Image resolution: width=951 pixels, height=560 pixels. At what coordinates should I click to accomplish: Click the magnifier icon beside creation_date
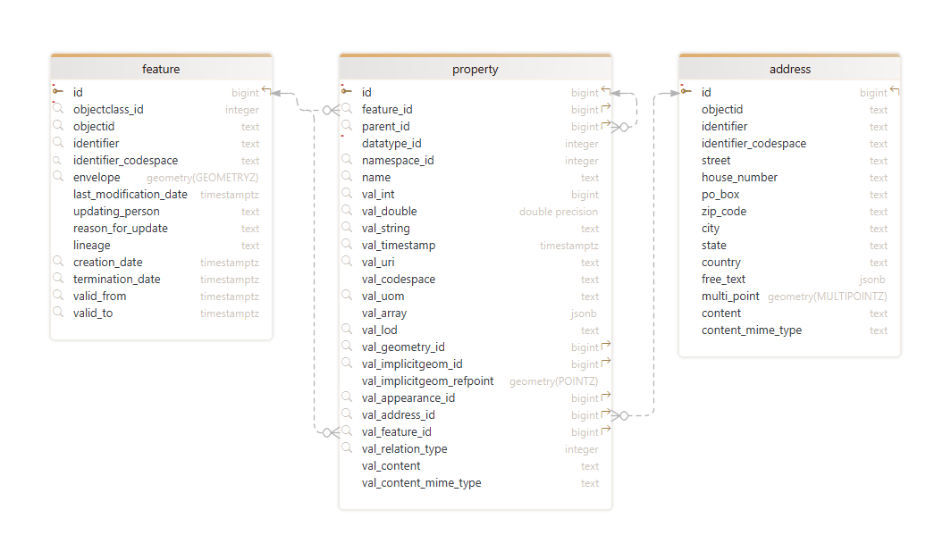[59, 262]
